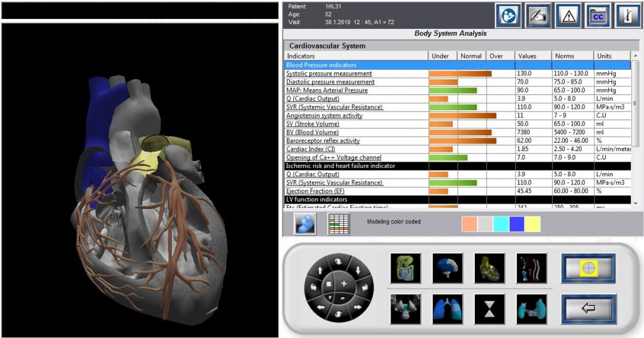Click the handwriting notes icon
This screenshot has width=644, height=338.
pos(538,16)
